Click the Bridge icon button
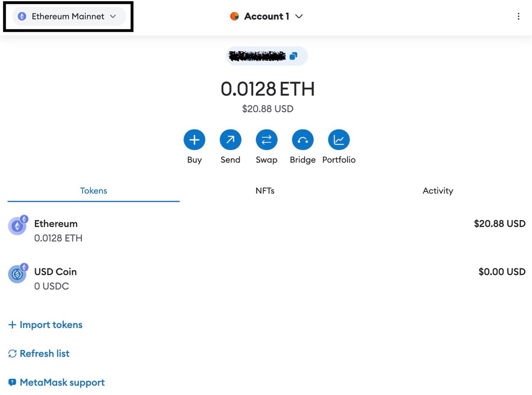The width and height of the screenshot is (532, 395). [302, 140]
